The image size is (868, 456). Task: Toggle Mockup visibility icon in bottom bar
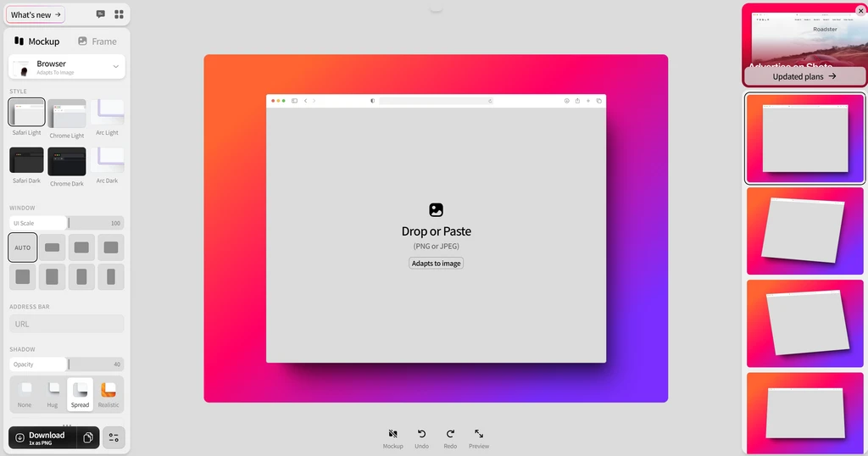(x=392, y=434)
